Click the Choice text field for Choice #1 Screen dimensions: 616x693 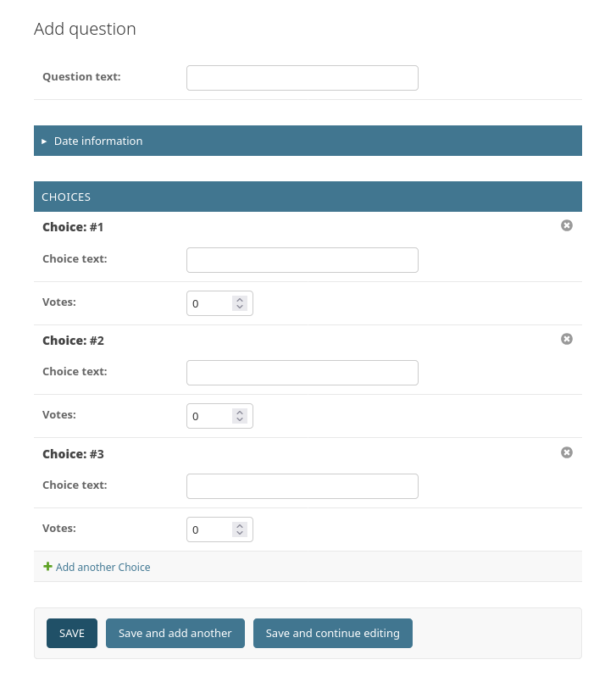pos(302,259)
